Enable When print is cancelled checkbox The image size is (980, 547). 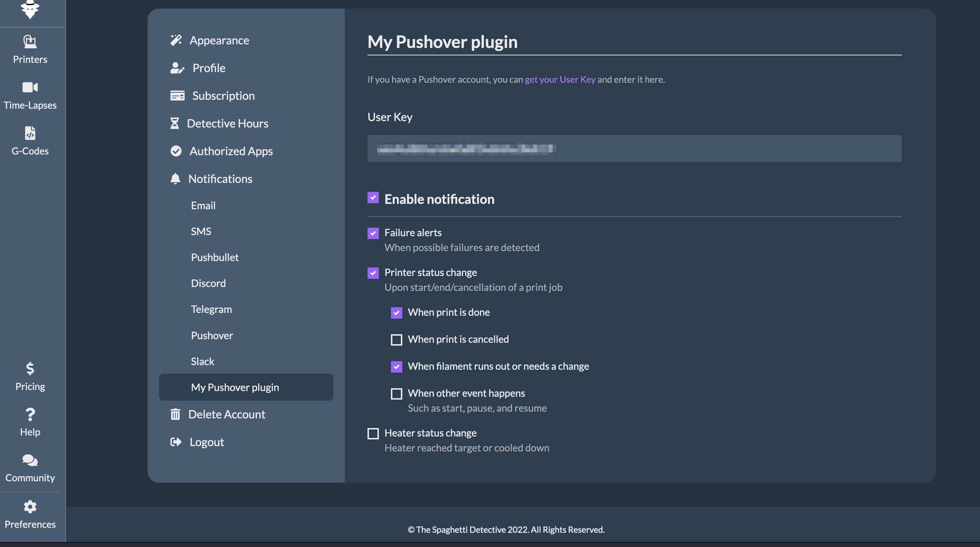tap(396, 340)
